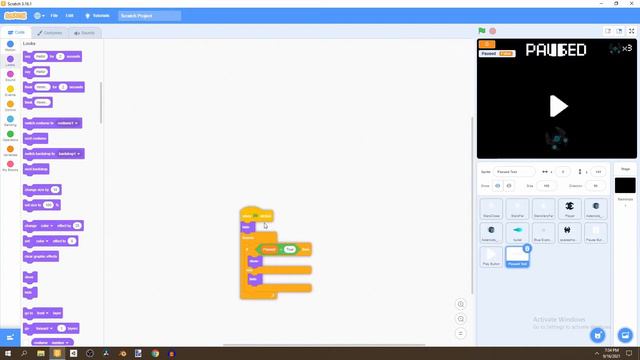The image size is (640, 360).
Task: Zoom in the code workspace
Action: [x=460, y=304]
